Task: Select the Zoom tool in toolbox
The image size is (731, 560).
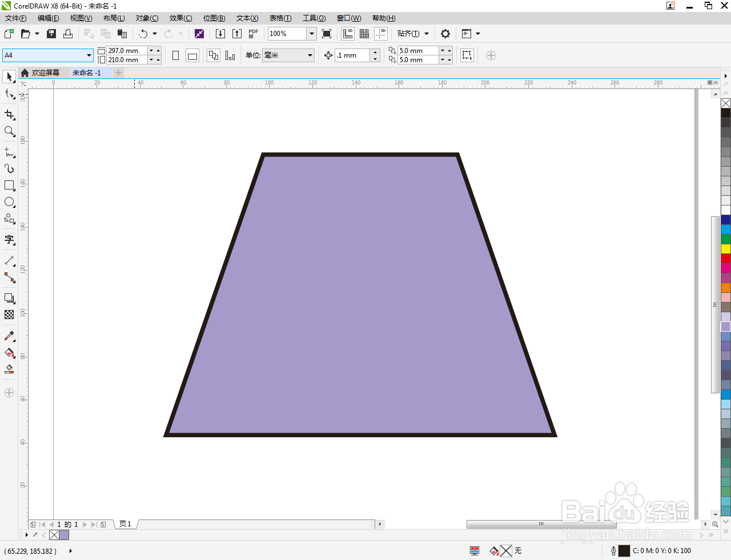Action: click(9, 131)
